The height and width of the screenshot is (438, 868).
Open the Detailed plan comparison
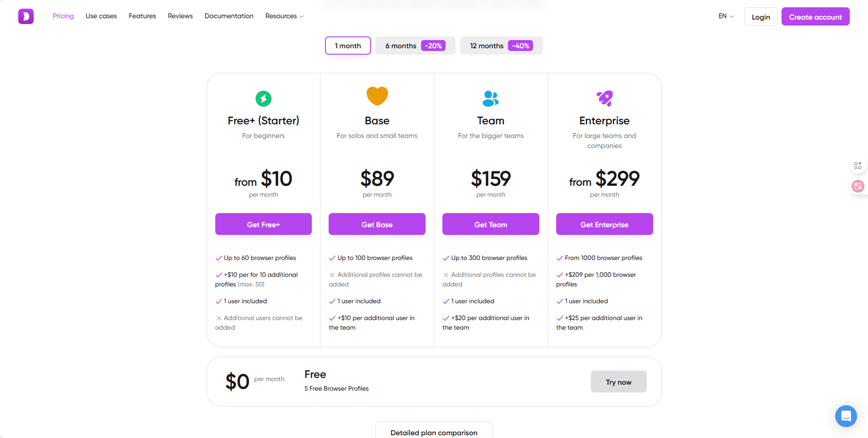click(433, 432)
